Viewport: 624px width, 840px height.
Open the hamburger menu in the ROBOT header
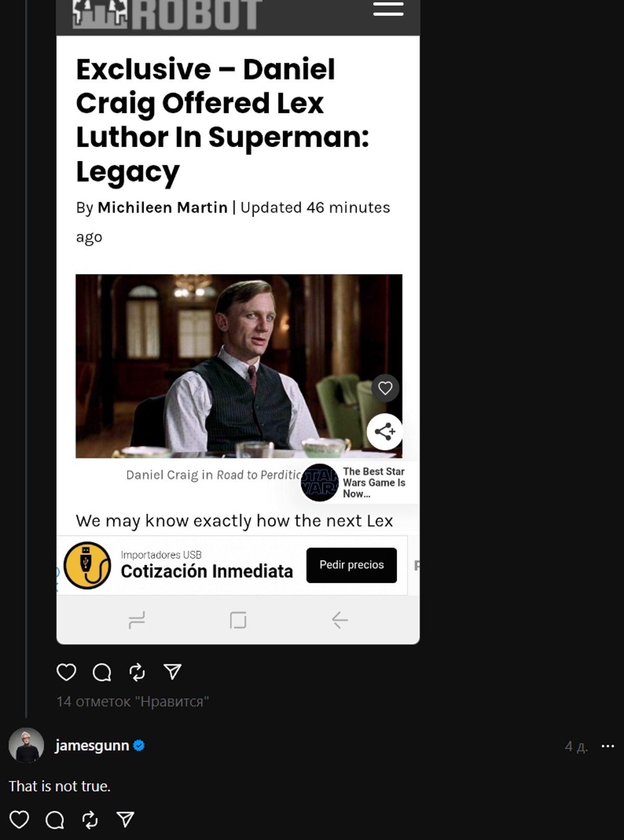(388, 9)
